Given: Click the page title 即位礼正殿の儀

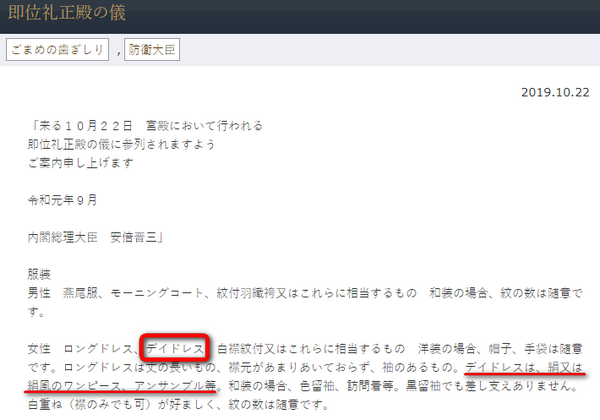Looking at the screenshot, I should pyautogui.click(x=67, y=13).
